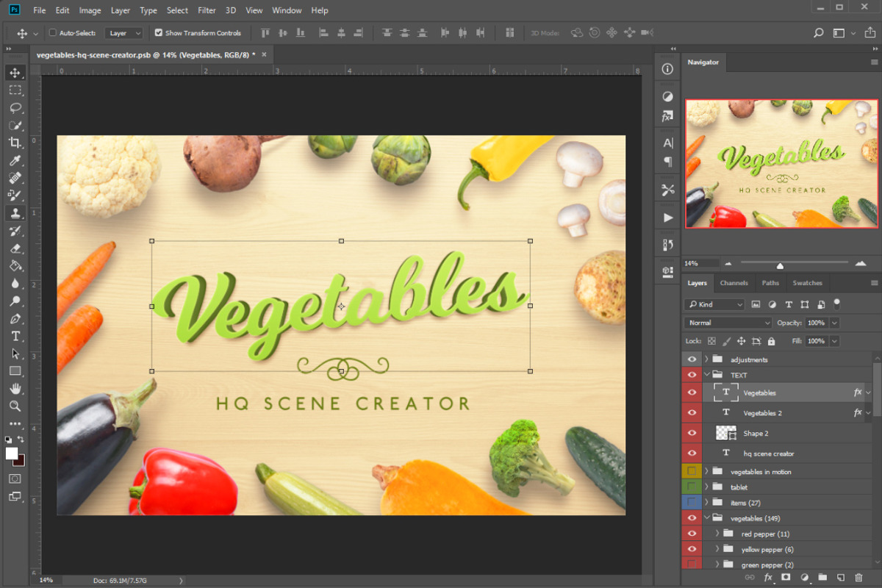Open the Normal blend mode dropdown
Screen dimensions: 882x588
click(x=728, y=323)
